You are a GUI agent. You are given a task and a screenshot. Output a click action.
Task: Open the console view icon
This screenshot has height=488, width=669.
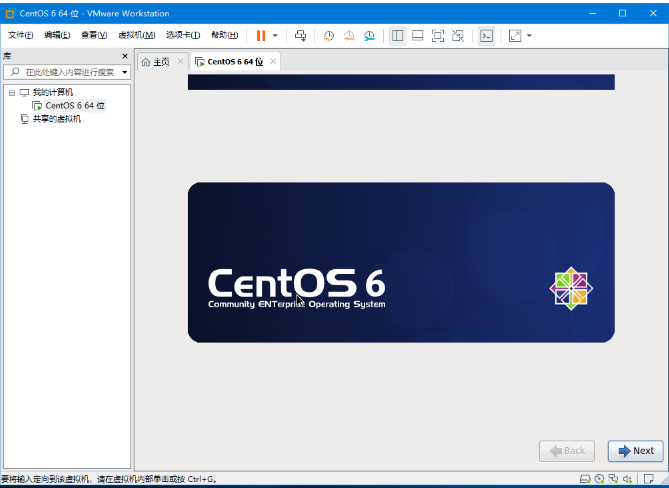tap(486, 35)
